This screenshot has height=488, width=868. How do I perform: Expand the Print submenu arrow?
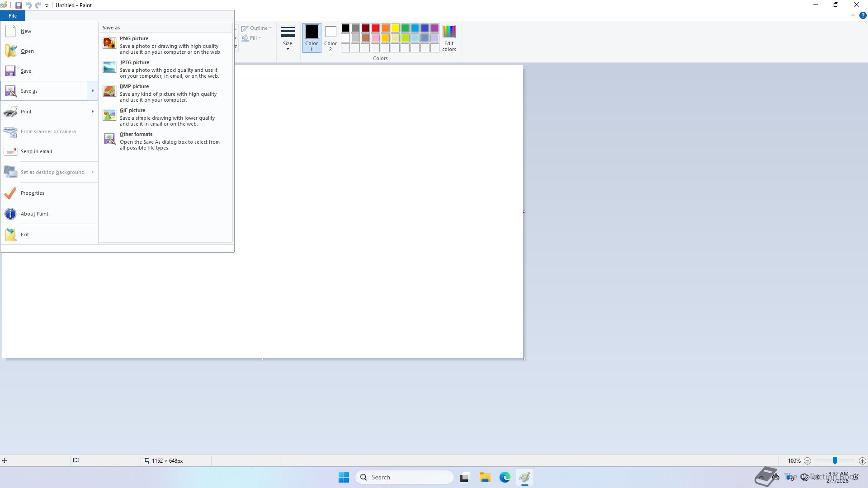tap(92, 112)
